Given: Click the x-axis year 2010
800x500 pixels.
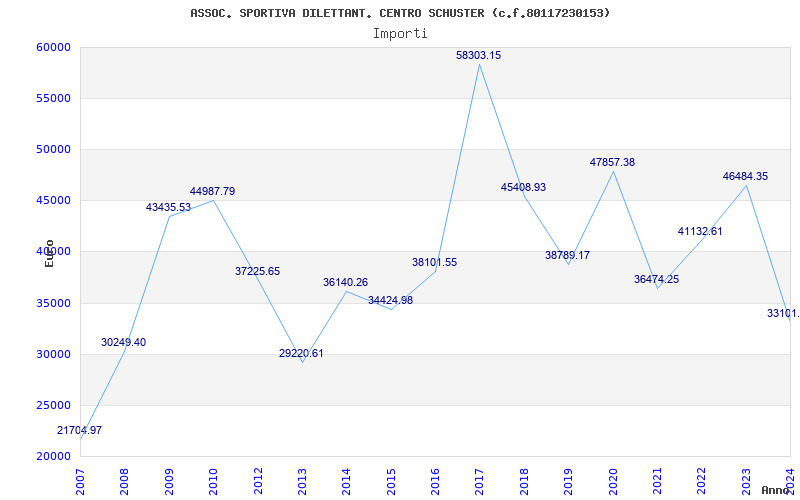Looking at the screenshot, I should [213, 481].
